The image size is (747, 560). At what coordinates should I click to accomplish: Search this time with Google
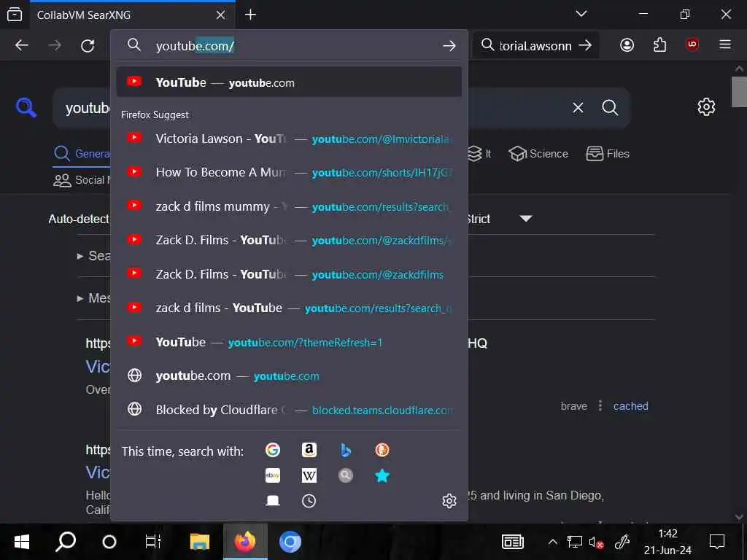click(273, 449)
